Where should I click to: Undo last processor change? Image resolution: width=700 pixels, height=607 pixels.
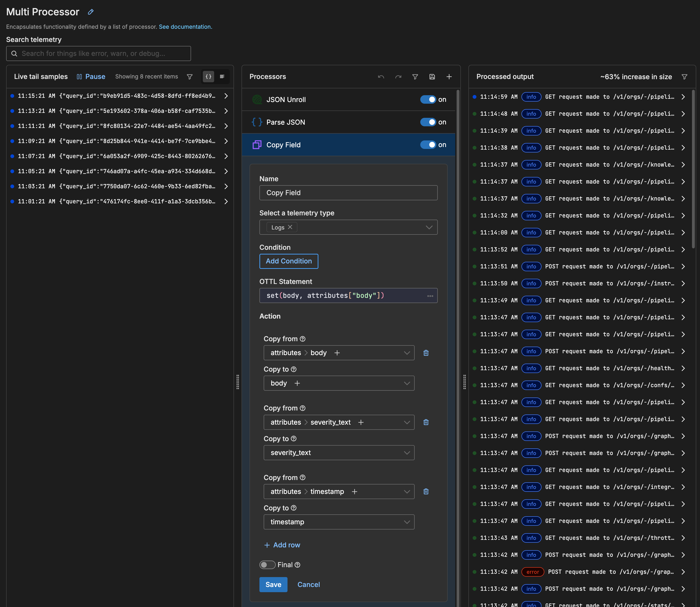(x=381, y=77)
